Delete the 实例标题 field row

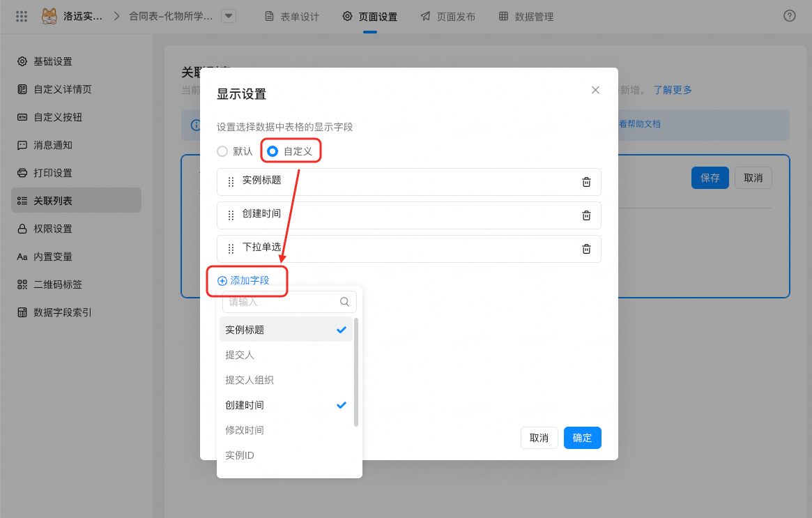click(x=586, y=182)
